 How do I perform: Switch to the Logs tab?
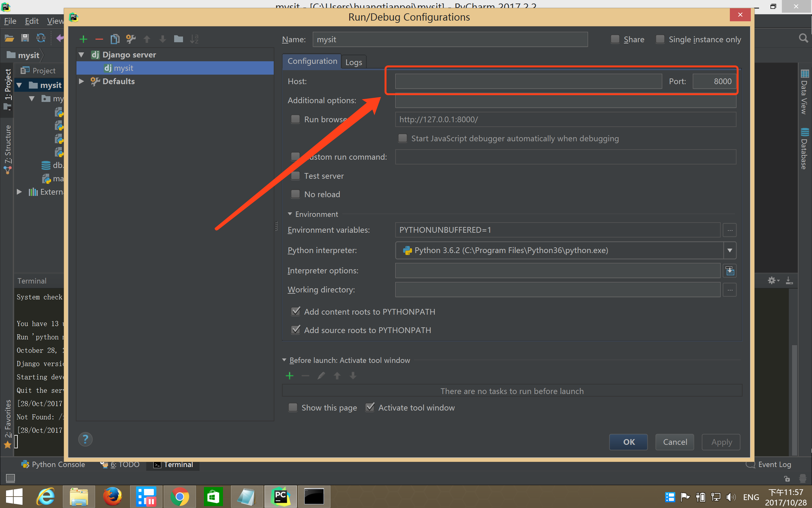point(354,62)
